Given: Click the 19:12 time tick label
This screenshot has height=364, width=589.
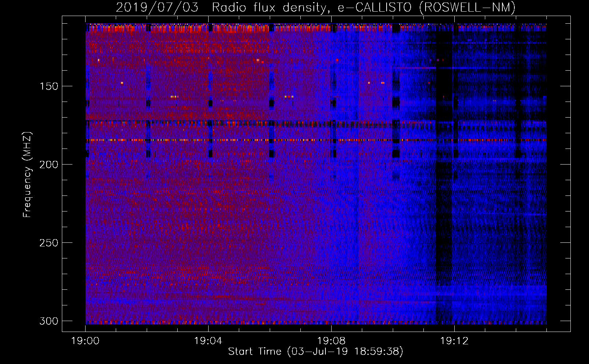Looking at the screenshot, I should [454, 341].
